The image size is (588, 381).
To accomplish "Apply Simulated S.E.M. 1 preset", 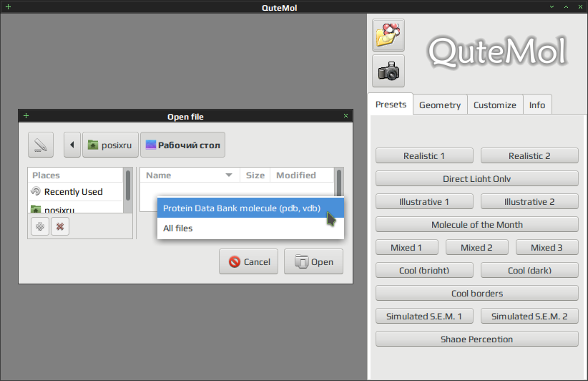I will click(x=424, y=316).
